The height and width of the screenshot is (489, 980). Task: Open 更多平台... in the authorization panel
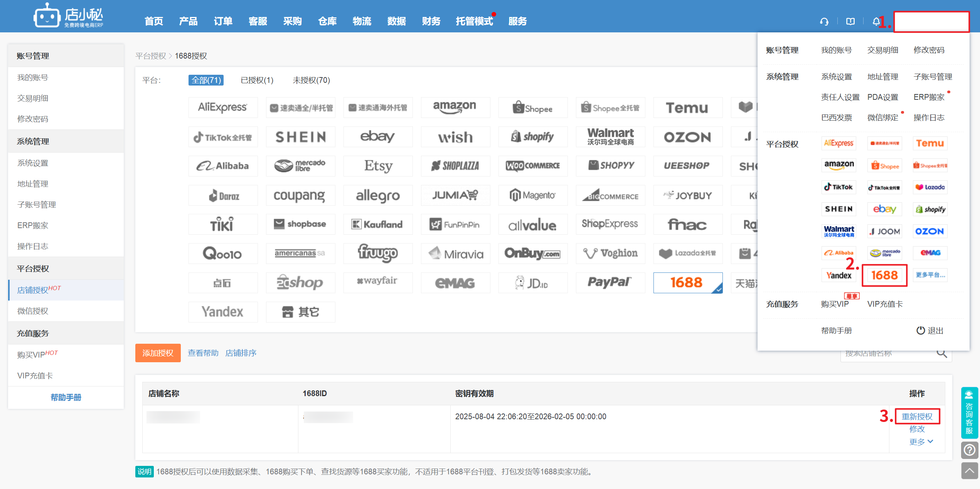pos(930,275)
